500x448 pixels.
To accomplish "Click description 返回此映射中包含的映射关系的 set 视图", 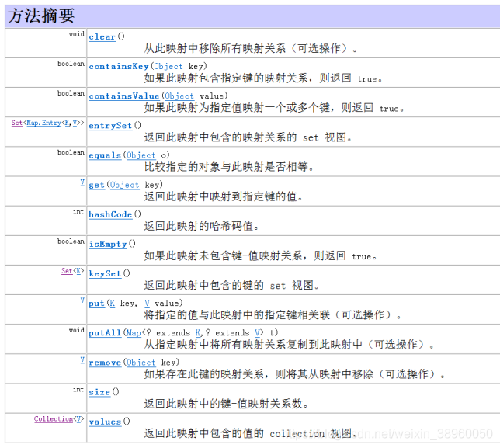I will coord(248,137).
